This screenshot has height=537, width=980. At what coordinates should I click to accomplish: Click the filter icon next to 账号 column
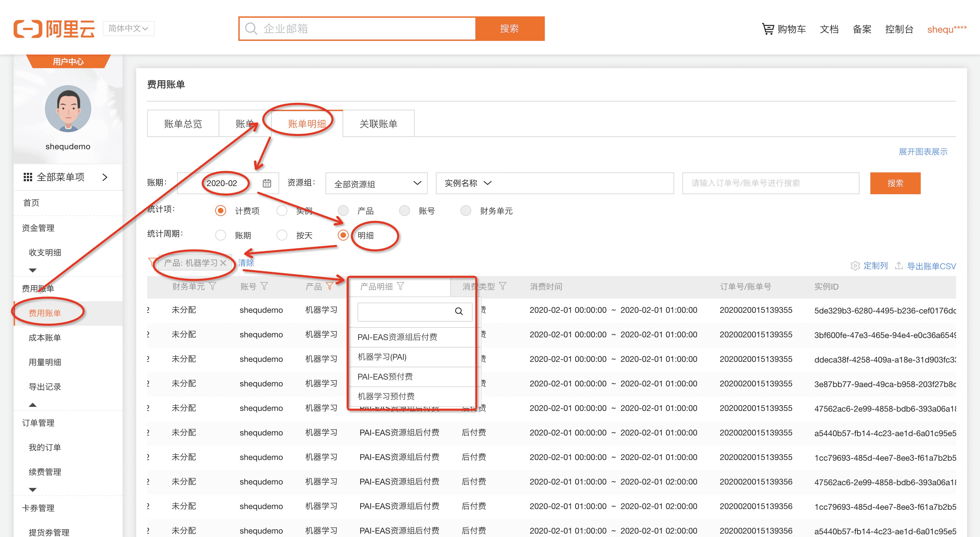click(264, 286)
